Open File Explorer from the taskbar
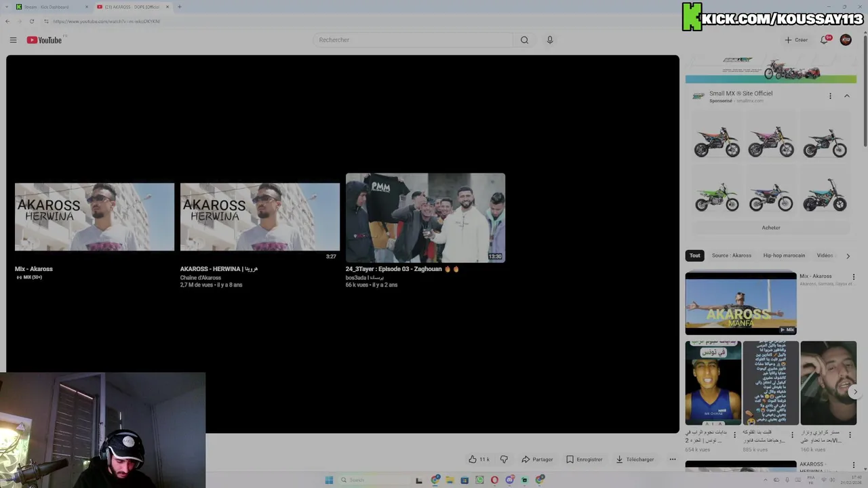The image size is (868, 488). (450, 480)
